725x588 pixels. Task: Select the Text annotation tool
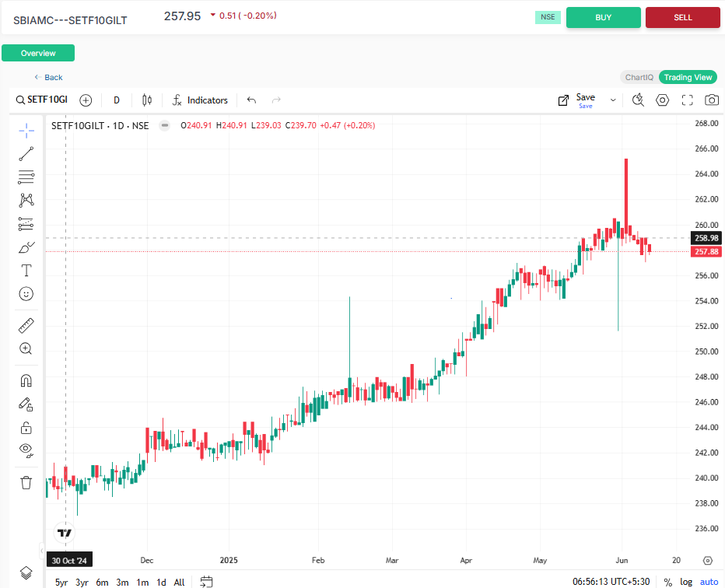(x=26, y=271)
